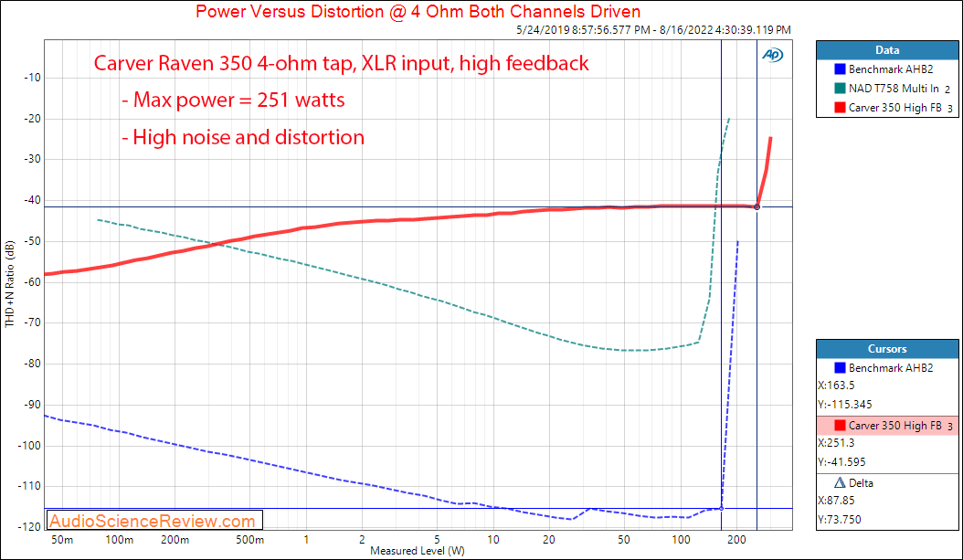The height and width of the screenshot is (560, 963).
Task: Click the THD+N Ratio (dB) axis label
Action: click(10, 284)
